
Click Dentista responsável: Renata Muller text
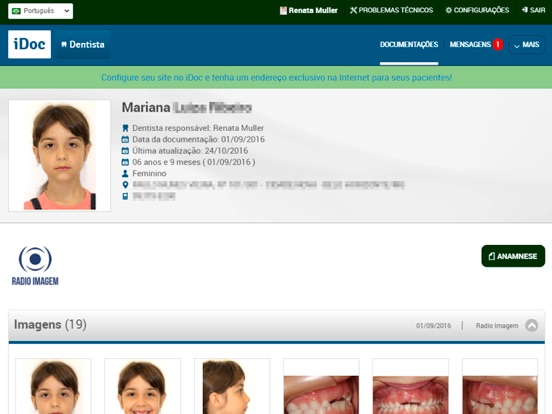[198, 128]
